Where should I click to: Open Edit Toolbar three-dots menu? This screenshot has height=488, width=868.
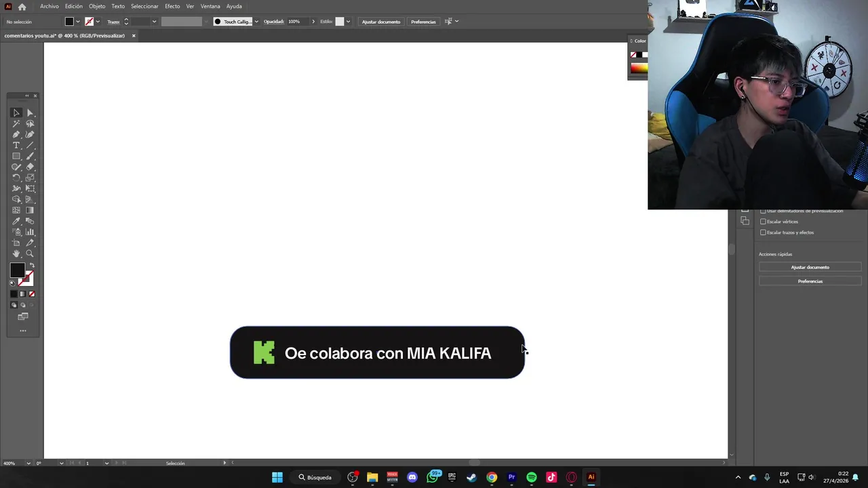tap(23, 331)
